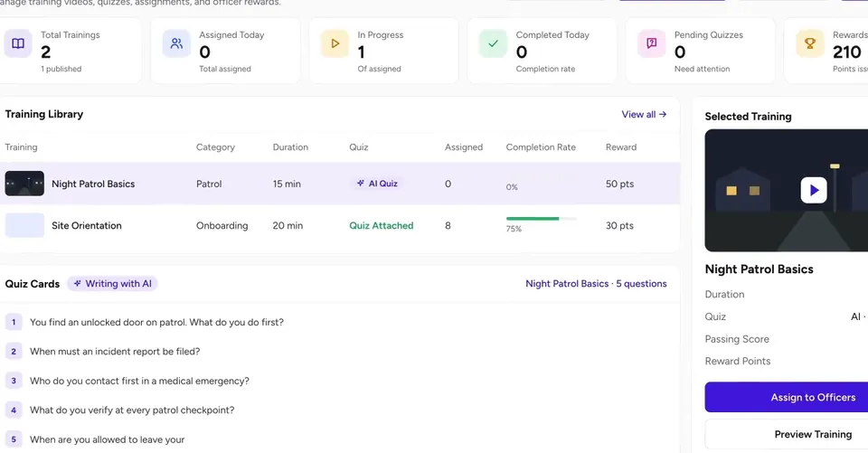The height and width of the screenshot is (453, 868).
Task: Click the Quiz column header in Training Library
Action: click(x=358, y=146)
